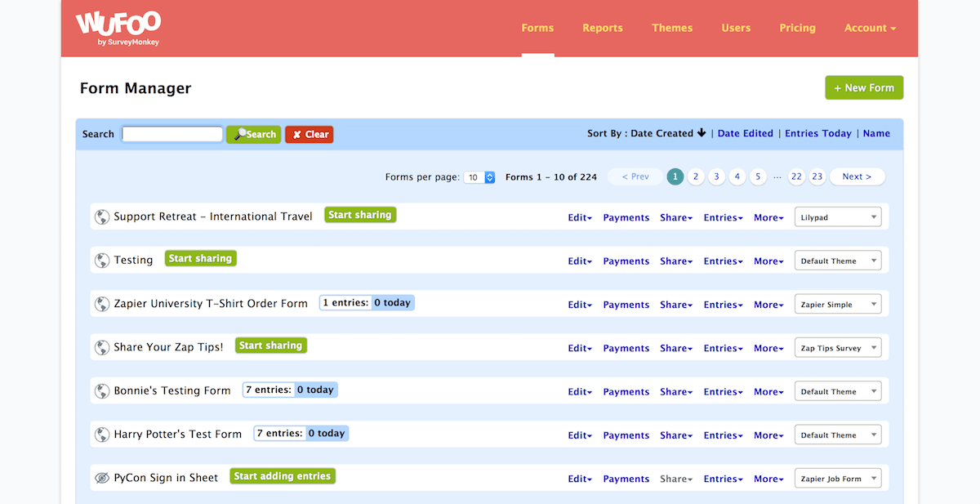Screen dimensions: 980x504
Task: Click Start sharing for Support Retreat form
Action: tap(360, 215)
